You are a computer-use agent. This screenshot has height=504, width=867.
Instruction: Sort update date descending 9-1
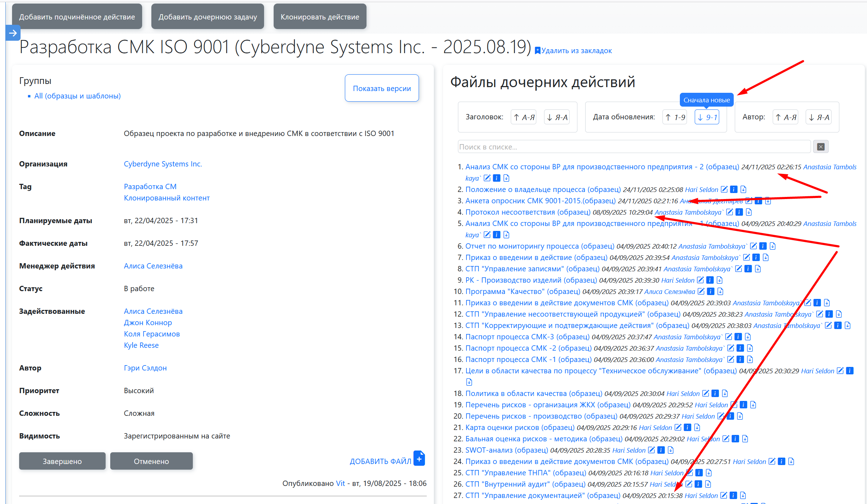click(707, 117)
